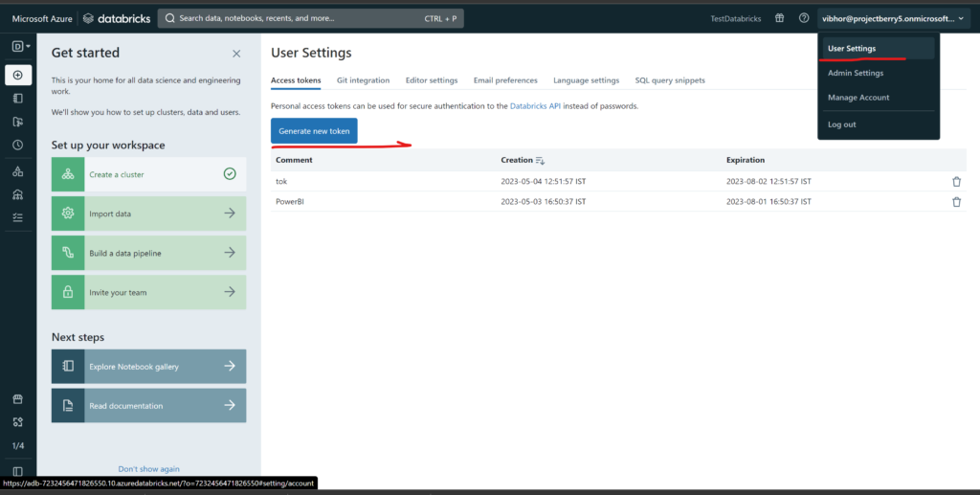Open the Invite your team card
This screenshot has height=495, width=980.
(148, 292)
